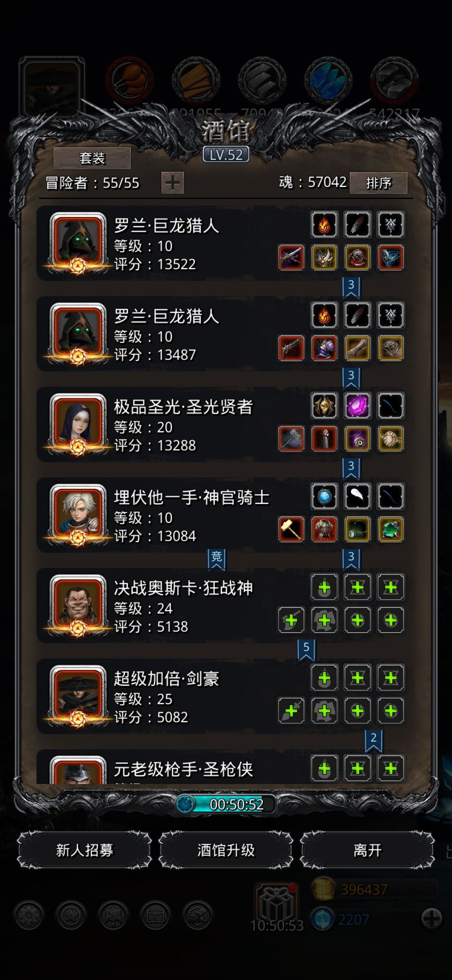452x980 pixels.
Task: Tap the 竞 banner marker
Action: pyautogui.click(x=216, y=559)
